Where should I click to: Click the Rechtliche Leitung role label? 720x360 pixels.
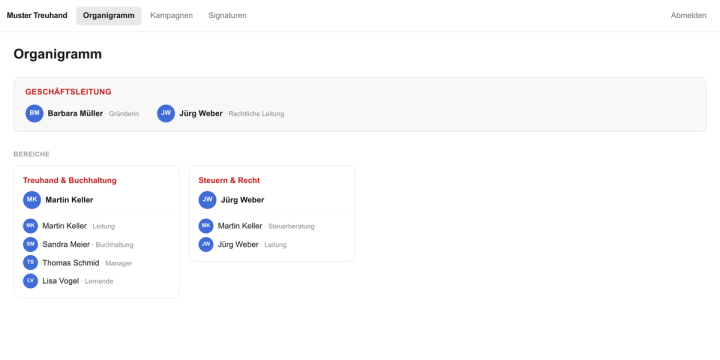point(256,114)
